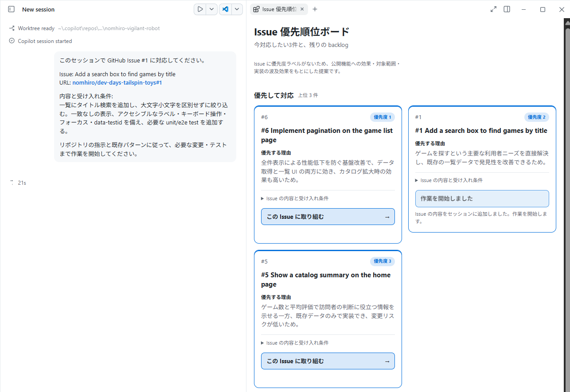Open the session in VS Code icon
This screenshot has height=392, width=570.
[x=226, y=9]
